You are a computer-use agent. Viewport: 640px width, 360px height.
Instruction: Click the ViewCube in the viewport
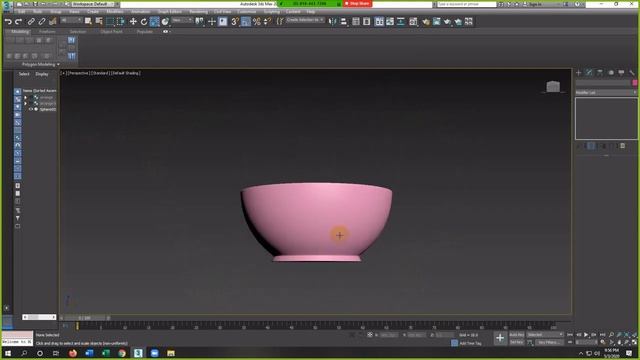(553, 87)
